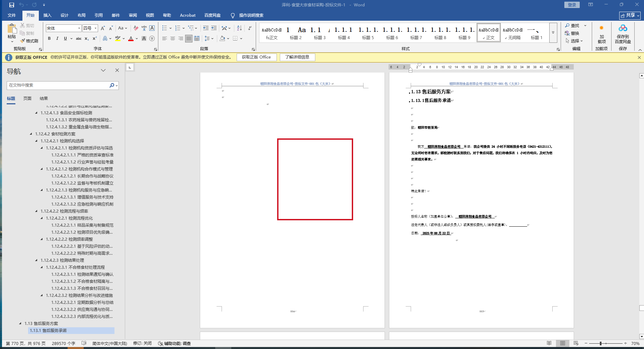Click the Save icon in the title bar
The width and height of the screenshot is (644, 349).
coord(12,5)
